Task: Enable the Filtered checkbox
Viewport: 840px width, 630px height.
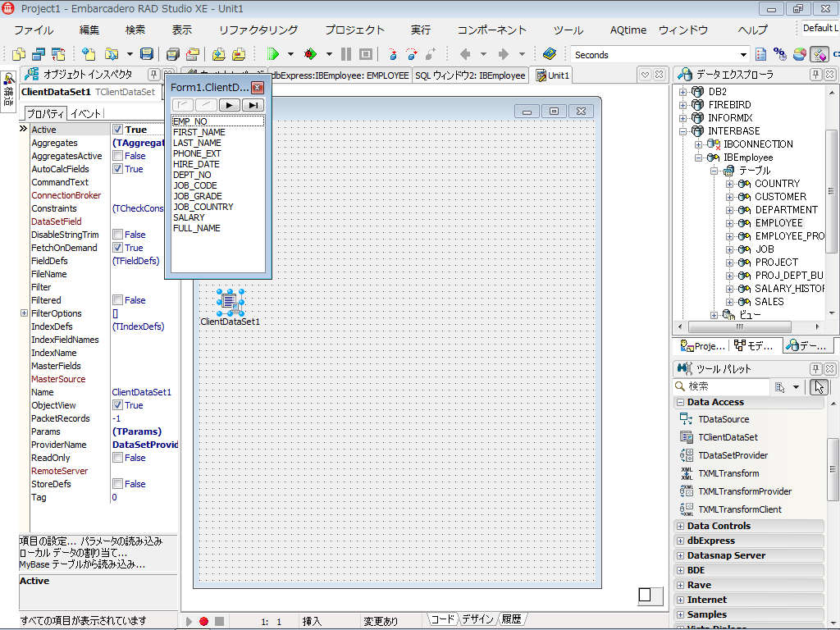Action: pyautogui.click(x=118, y=300)
